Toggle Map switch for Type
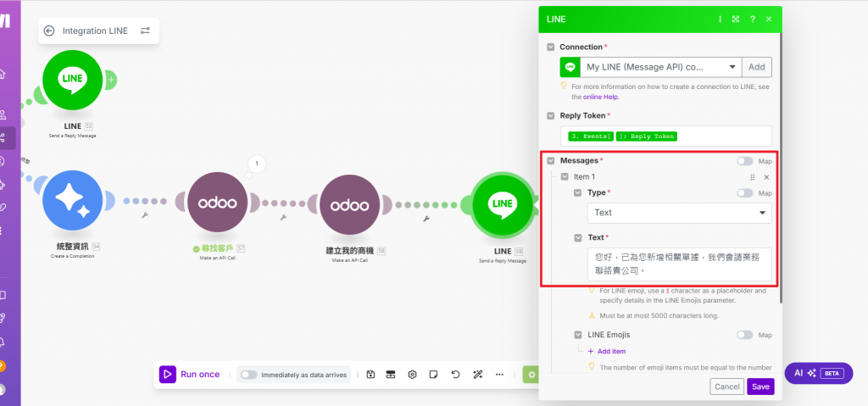This screenshot has width=868, height=406. [744, 193]
